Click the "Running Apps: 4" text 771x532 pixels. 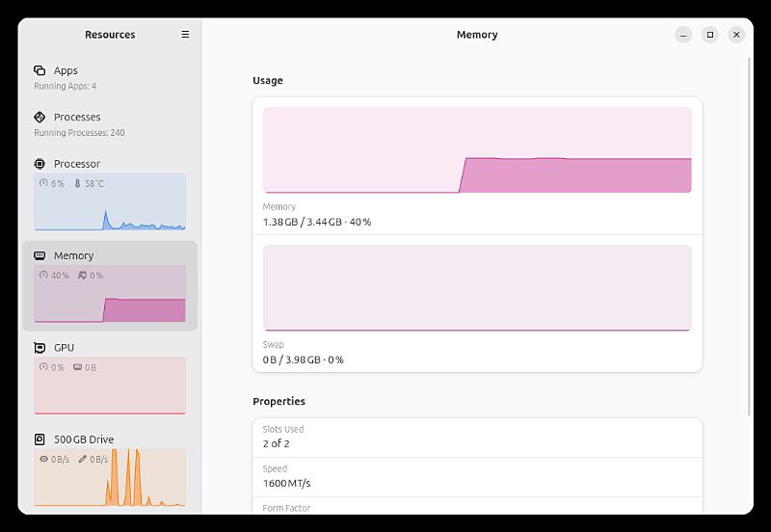pyautogui.click(x=65, y=86)
